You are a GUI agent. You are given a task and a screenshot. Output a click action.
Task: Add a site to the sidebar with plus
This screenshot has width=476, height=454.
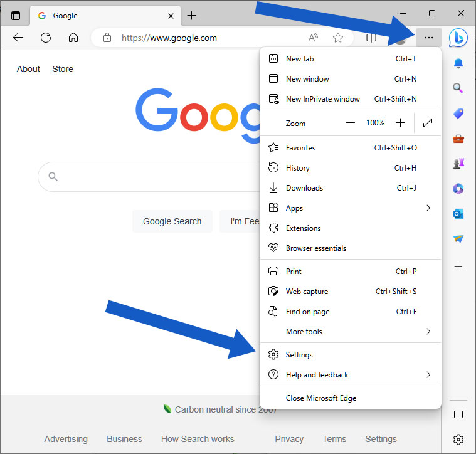point(458,266)
